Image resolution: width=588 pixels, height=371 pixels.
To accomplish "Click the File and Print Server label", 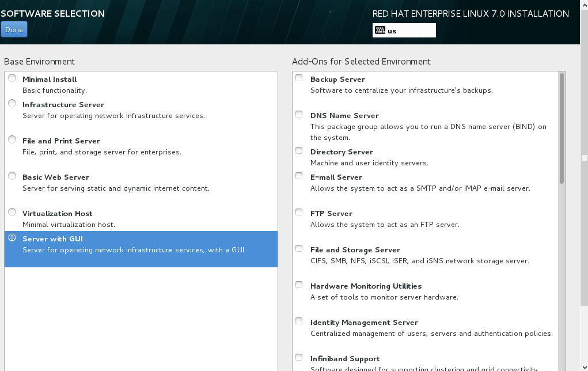I will point(62,141).
